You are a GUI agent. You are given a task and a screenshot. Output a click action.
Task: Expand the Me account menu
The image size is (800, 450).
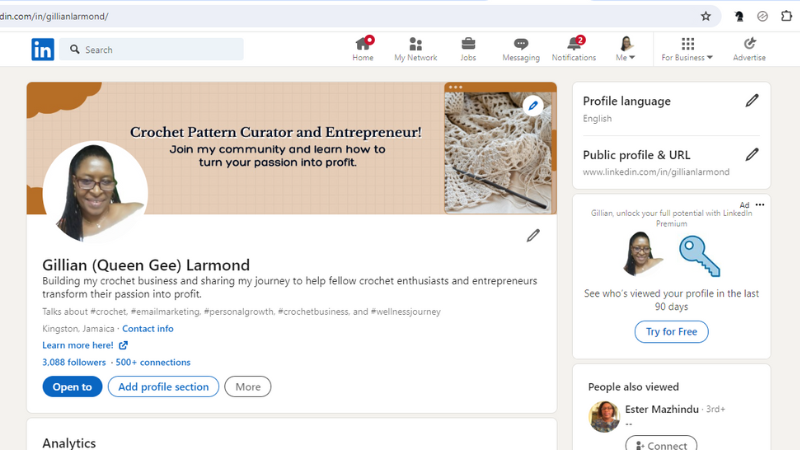(626, 49)
